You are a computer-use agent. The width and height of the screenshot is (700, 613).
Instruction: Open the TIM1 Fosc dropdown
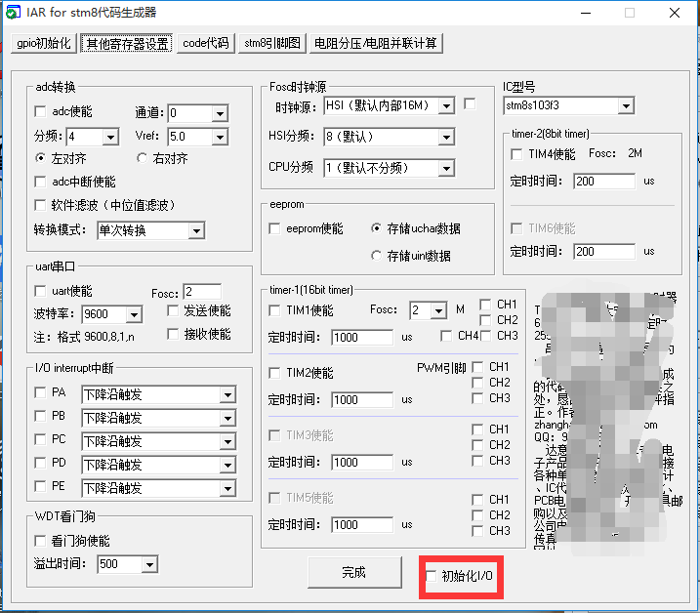tap(438, 310)
